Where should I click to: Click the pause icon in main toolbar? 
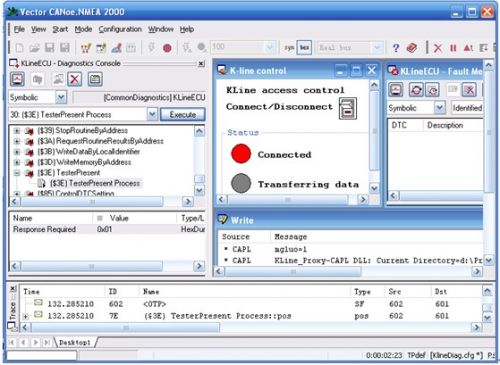click(x=453, y=48)
